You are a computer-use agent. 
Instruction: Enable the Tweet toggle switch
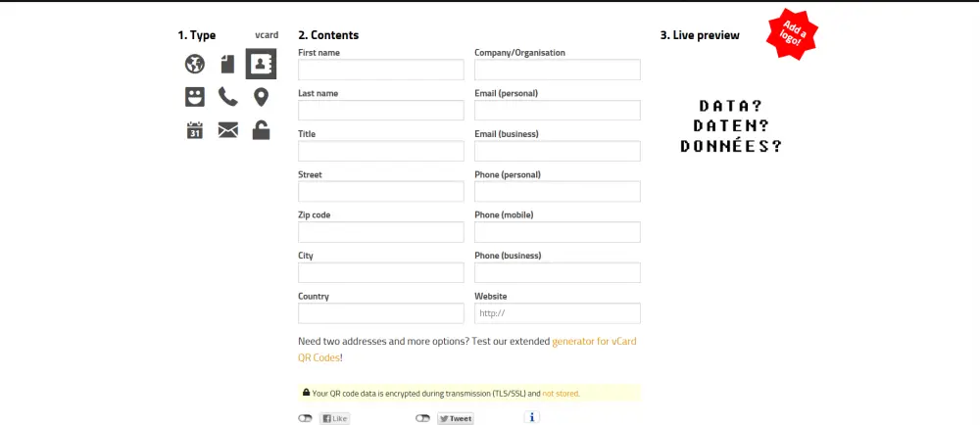(x=422, y=418)
